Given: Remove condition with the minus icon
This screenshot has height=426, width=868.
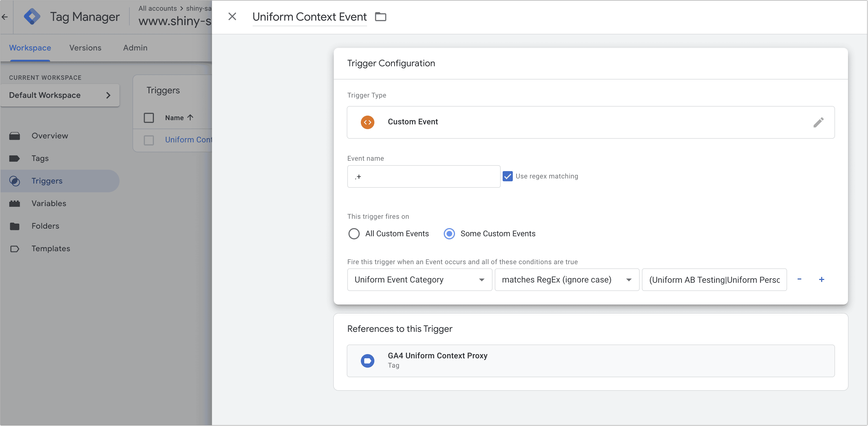Looking at the screenshot, I should (x=799, y=279).
